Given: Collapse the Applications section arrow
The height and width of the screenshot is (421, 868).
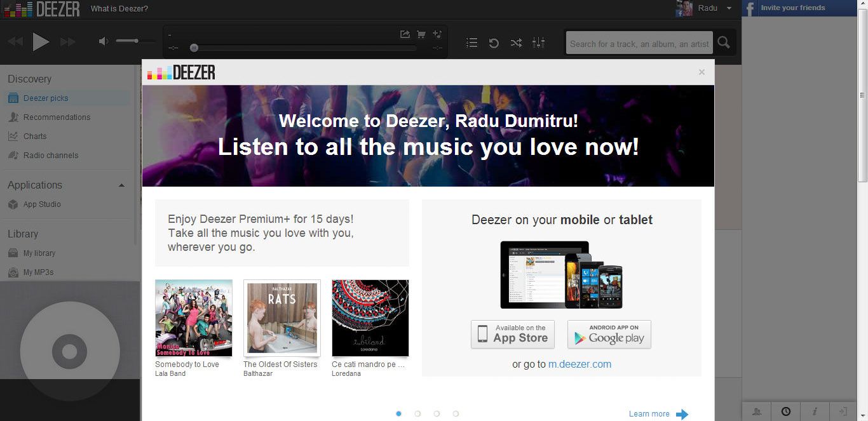Looking at the screenshot, I should pyautogui.click(x=122, y=185).
